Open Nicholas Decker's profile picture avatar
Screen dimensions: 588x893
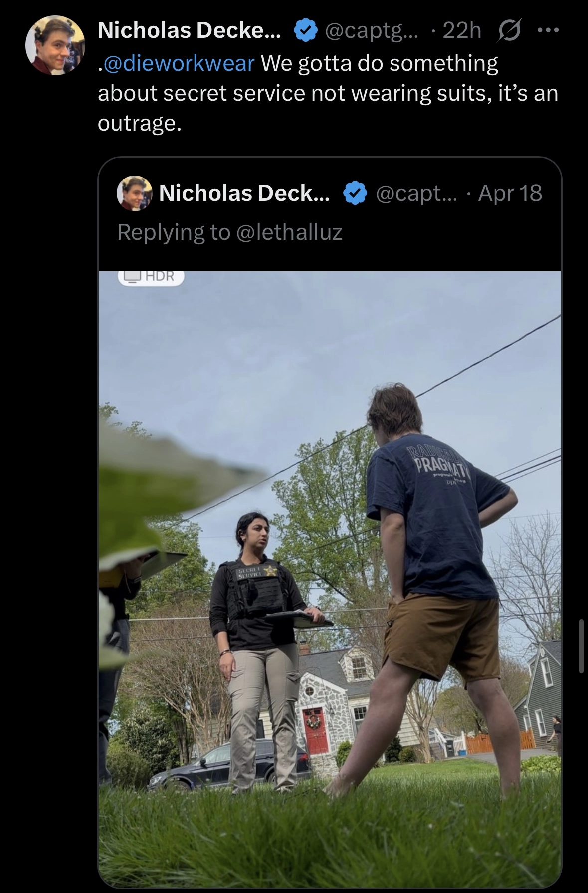point(55,45)
